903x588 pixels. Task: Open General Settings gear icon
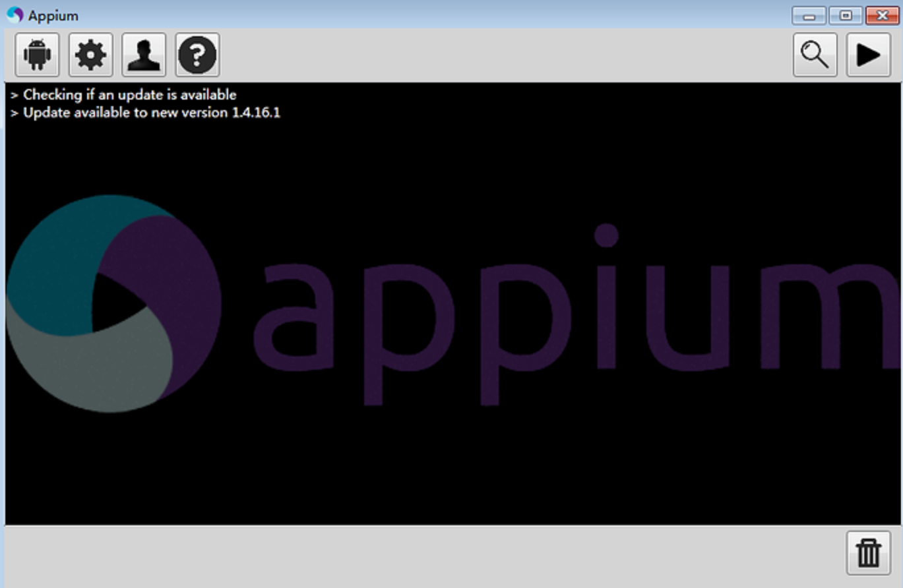point(90,55)
